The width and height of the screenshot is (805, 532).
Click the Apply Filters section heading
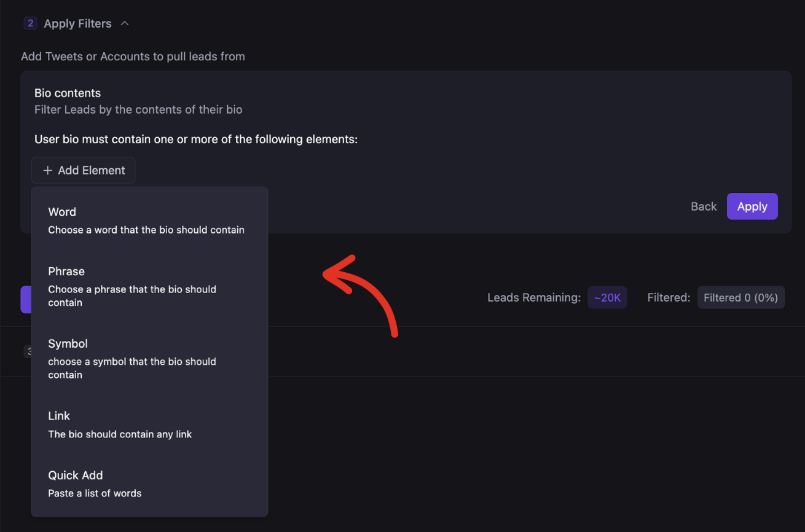coord(77,23)
